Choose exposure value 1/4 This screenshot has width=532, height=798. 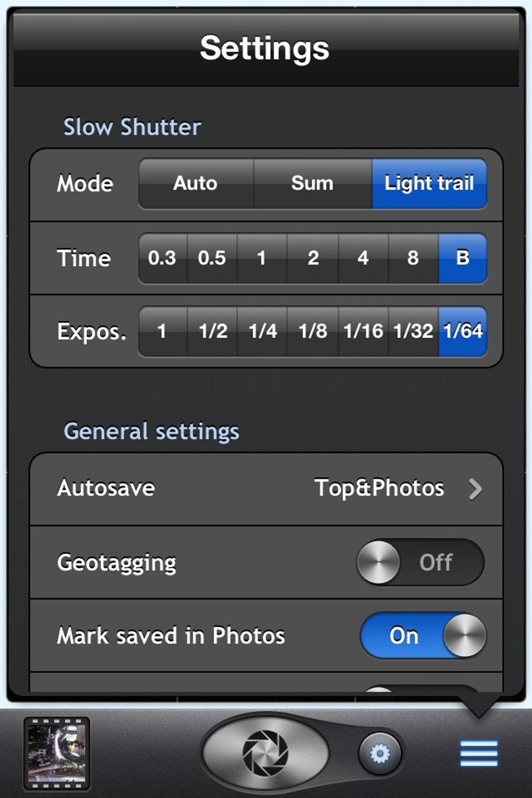pos(263,331)
